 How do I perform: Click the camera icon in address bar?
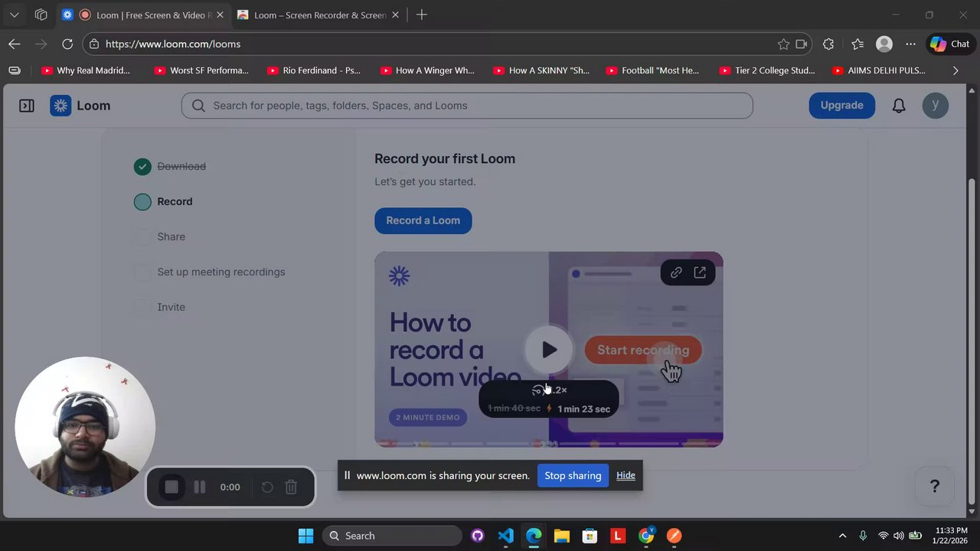[802, 44]
